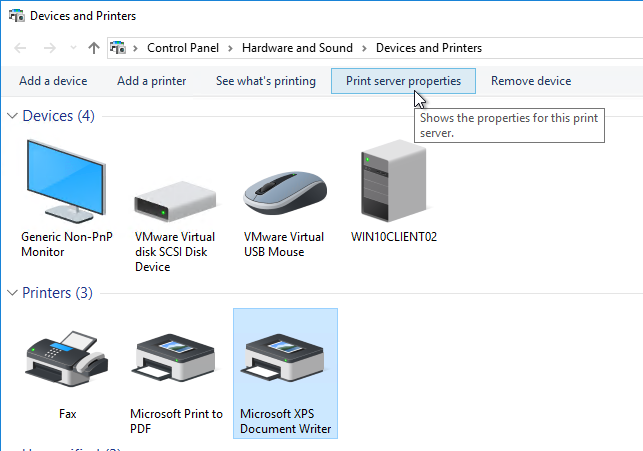The height and width of the screenshot is (451, 643).
Task: Select the VMware Virtual disk SCSI Disk Device
Action: (175, 200)
